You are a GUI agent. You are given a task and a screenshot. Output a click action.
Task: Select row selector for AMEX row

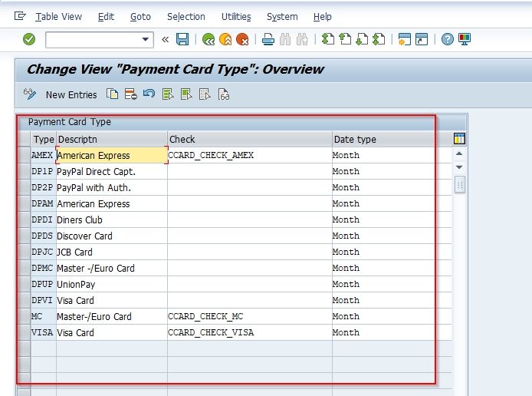coord(24,155)
